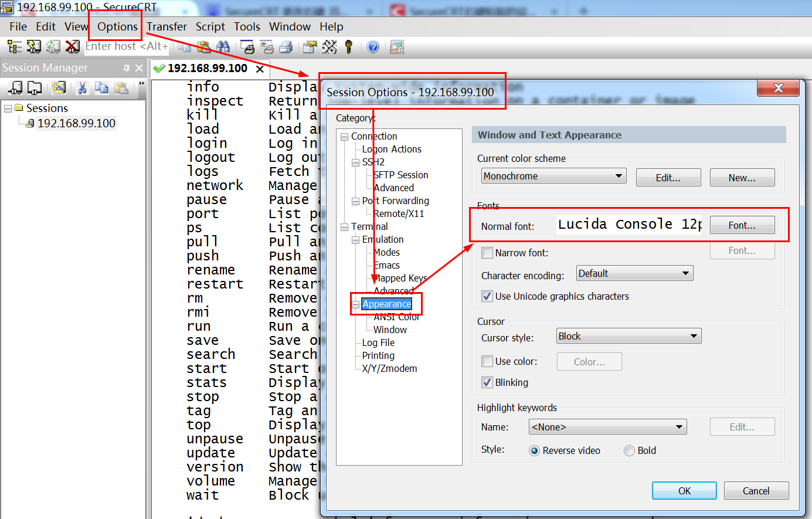Screen dimensions: 812x519
Task: Confirm Session Options with OK
Action: (x=685, y=491)
